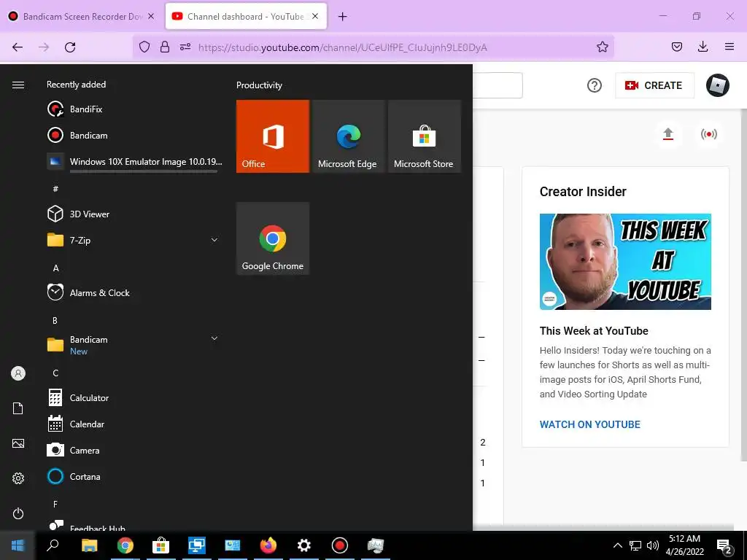Launch Bandicam from Recently added list
Image resolution: width=747 pixels, height=560 pixels.
click(134, 135)
